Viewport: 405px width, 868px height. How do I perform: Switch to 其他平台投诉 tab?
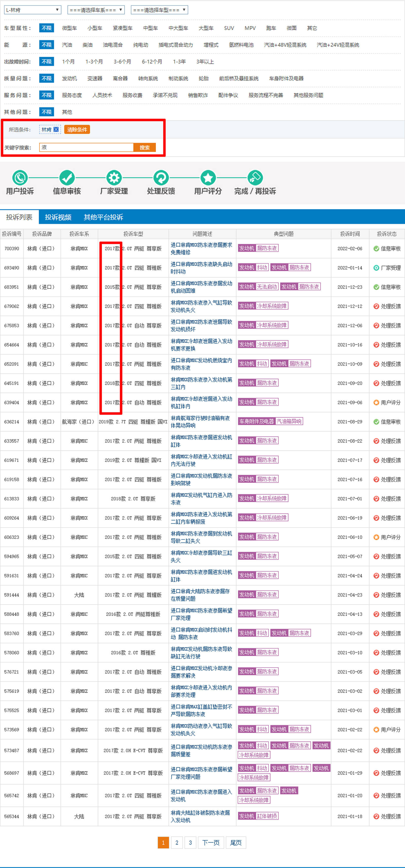pos(103,217)
